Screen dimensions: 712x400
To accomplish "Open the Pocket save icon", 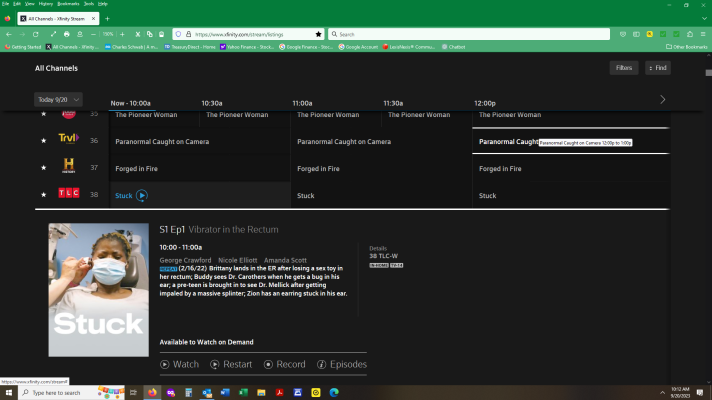I will 623,34.
